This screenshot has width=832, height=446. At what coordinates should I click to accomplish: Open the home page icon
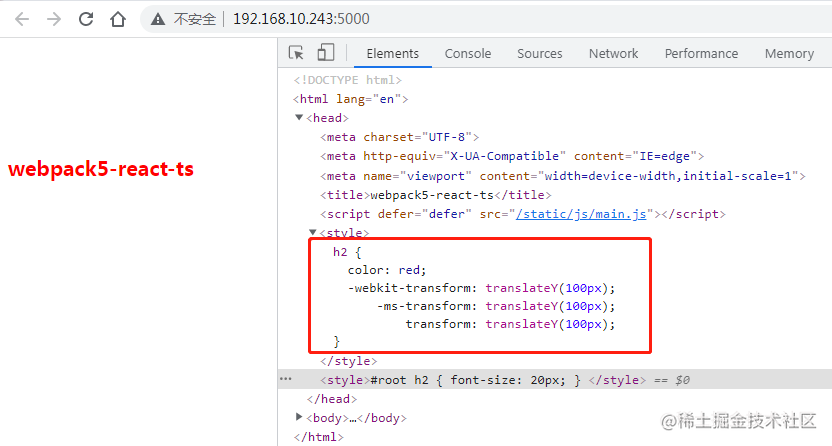pos(118,19)
